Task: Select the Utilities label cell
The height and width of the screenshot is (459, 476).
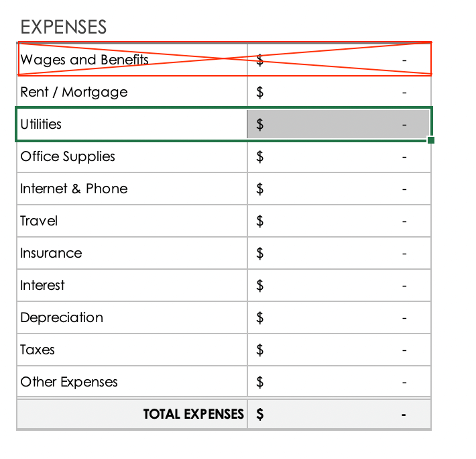Action: pos(132,124)
